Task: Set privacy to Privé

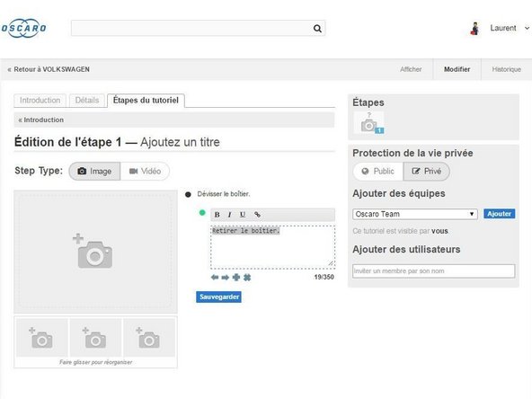Action: tap(427, 172)
